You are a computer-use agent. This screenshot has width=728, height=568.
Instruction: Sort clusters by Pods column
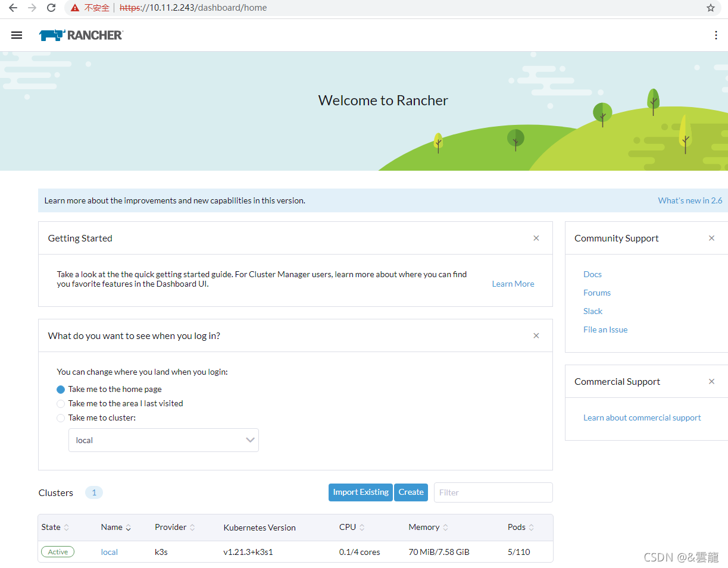click(521, 527)
